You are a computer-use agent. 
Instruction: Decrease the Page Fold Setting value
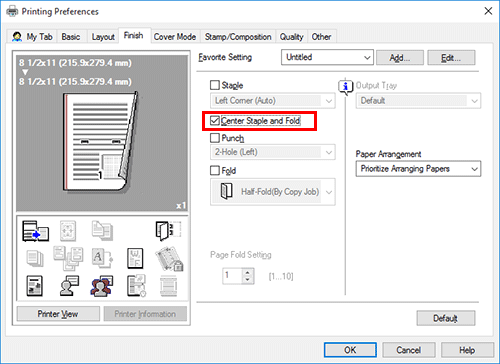[x=248, y=280]
